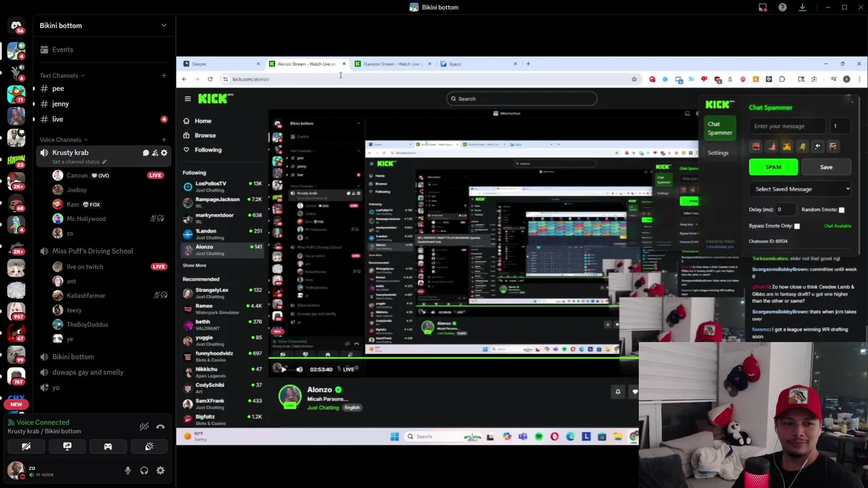This screenshot has height=488, width=868.
Task: Bookmark this page with star icon
Action: [x=634, y=79]
